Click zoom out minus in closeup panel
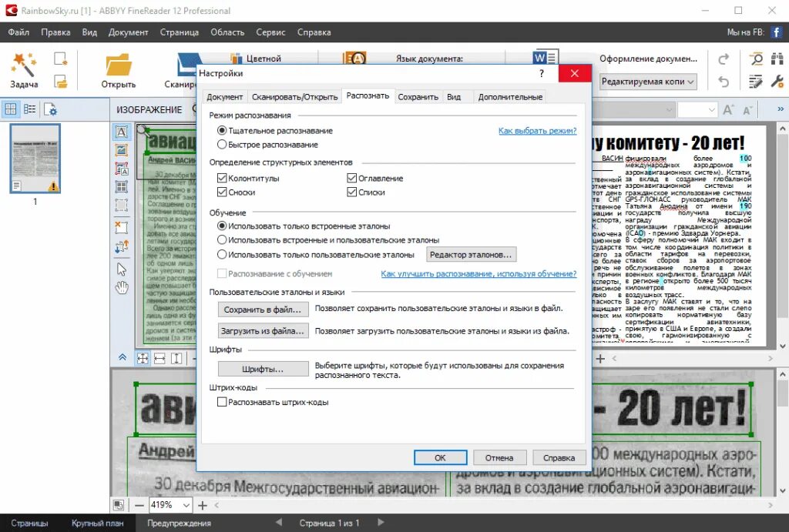The image size is (789, 532). point(139,505)
